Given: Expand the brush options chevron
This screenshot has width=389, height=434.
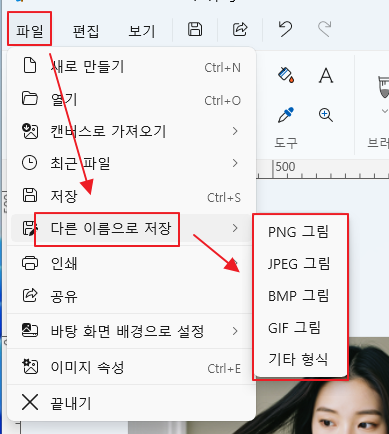Looking at the screenshot, I should click(385, 111).
